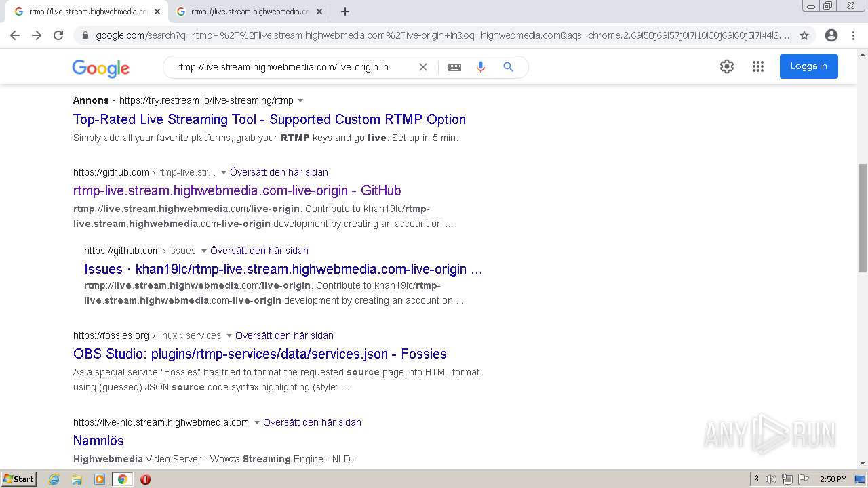This screenshot has width=868, height=488.
Task: Bookmark this page with the star icon
Action: pyautogui.click(x=804, y=35)
